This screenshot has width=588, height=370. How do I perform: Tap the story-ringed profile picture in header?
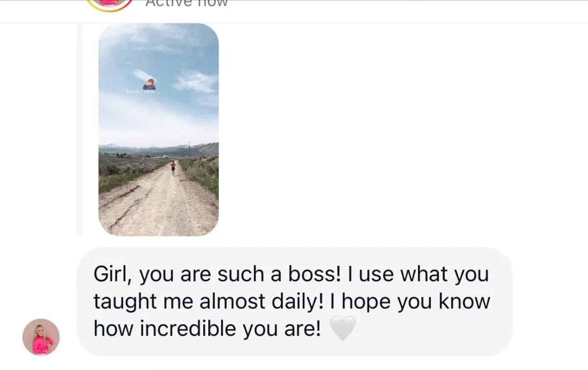(110, 4)
